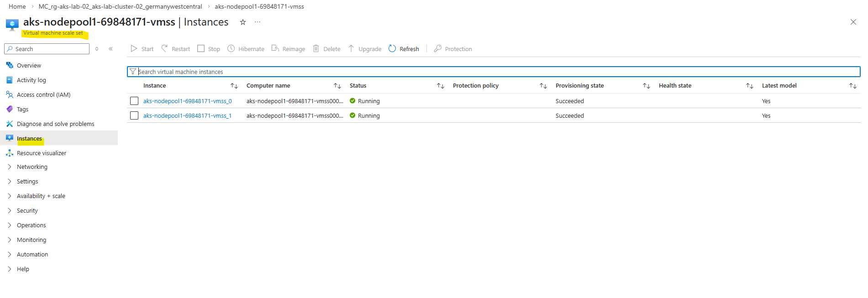Screen dimensions: 868x298
Task: Close the Instances blade
Action: (853, 22)
